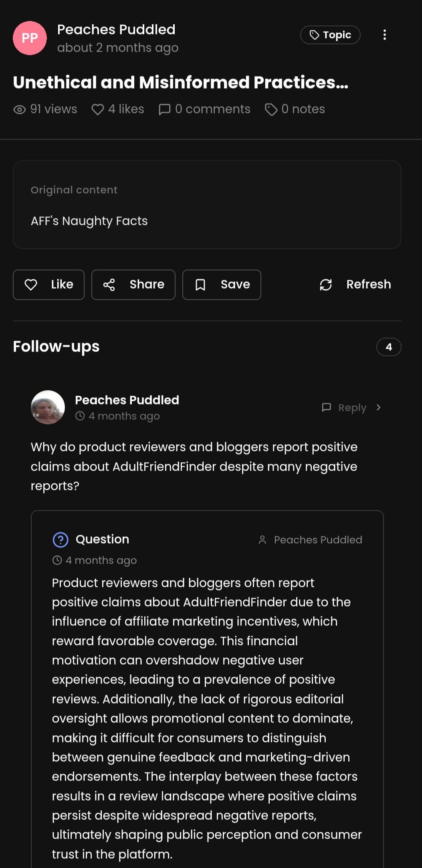This screenshot has width=422, height=868.
Task: Toggle Like on this post
Action: pyautogui.click(x=48, y=285)
